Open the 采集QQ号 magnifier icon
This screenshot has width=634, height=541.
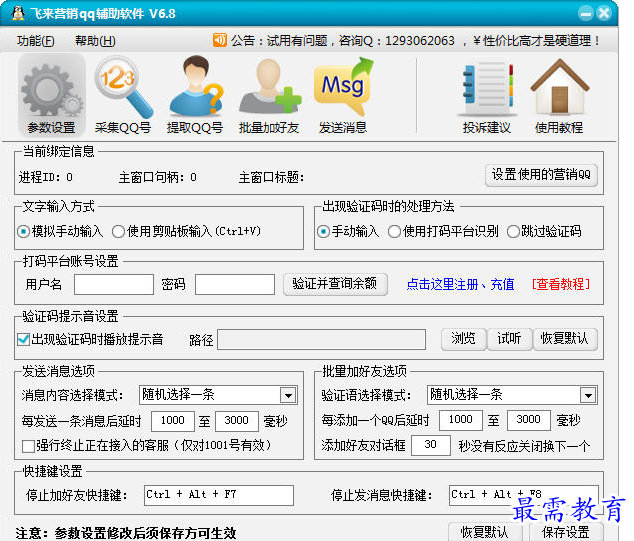pos(123,95)
